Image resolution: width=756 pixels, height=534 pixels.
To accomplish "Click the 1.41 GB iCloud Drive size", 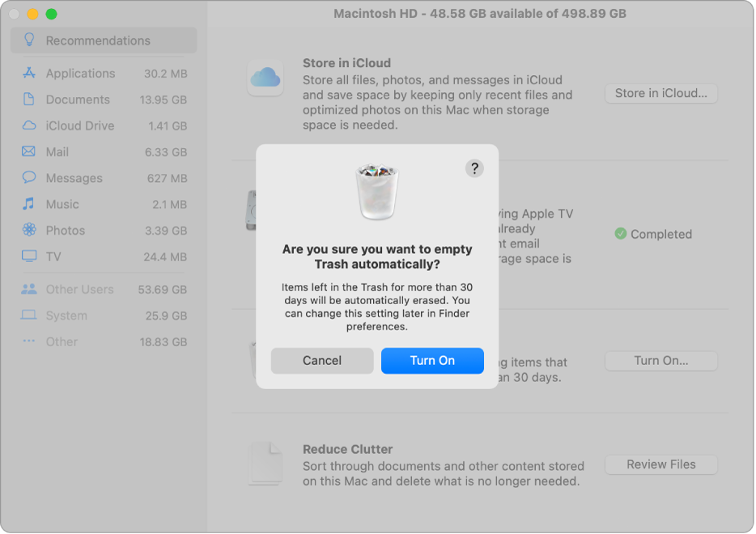I will (168, 125).
